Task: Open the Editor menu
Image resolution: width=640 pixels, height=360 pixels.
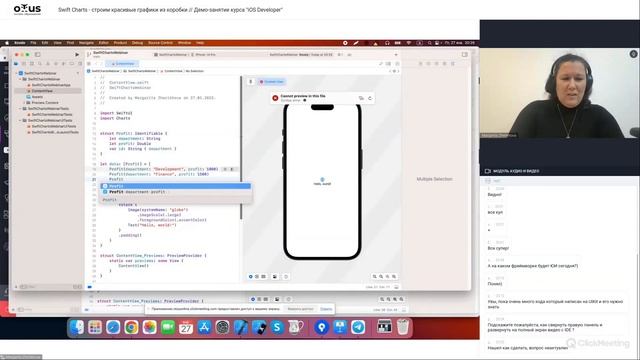Action: (104, 43)
